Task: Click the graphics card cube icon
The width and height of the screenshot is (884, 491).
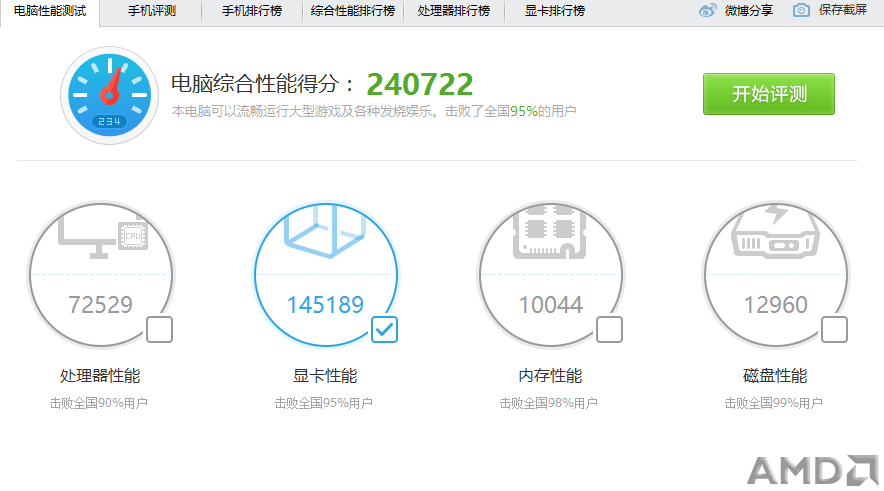Action: tap(326, 231)
